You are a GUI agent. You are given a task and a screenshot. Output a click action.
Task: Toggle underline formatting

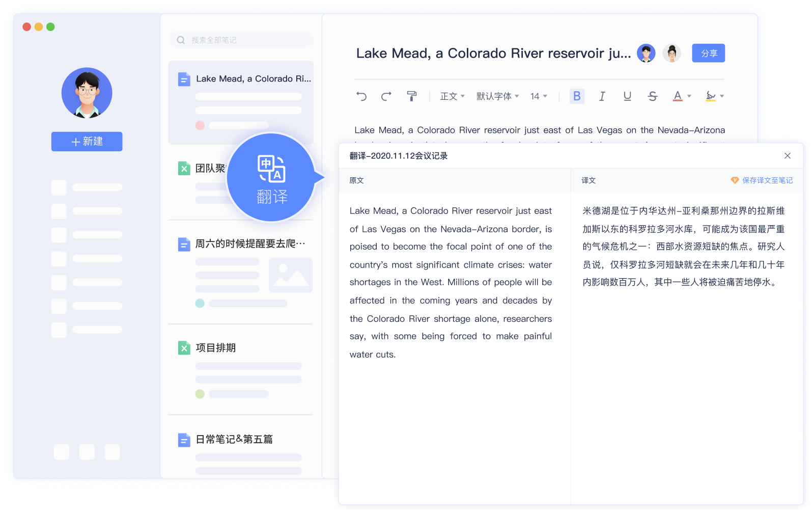tap(627, 96)
